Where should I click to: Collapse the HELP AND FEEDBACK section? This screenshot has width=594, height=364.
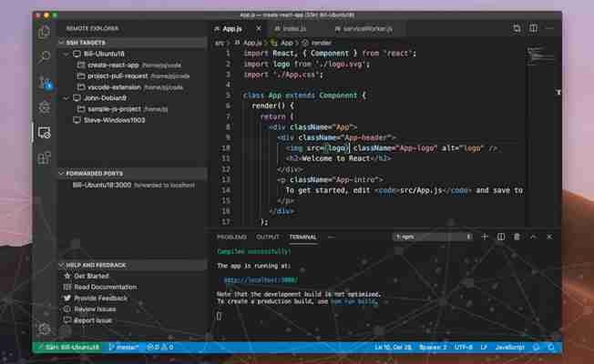[132, 265]
